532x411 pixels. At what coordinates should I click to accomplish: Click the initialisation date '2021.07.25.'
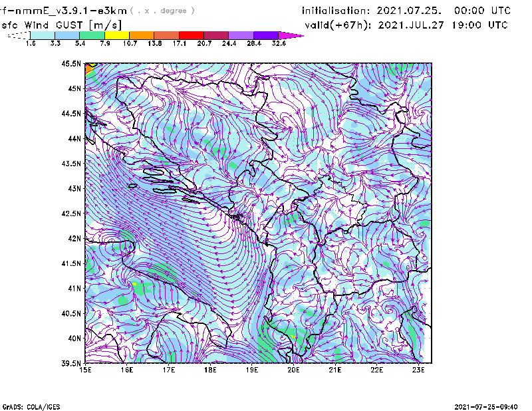409,11
